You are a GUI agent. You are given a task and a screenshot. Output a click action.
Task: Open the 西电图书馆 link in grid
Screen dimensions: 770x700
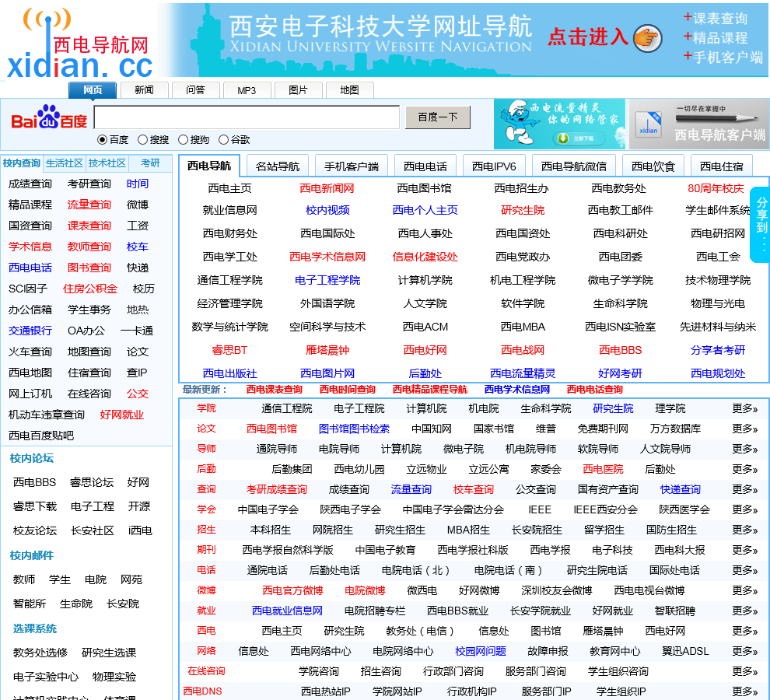(x=425, y=188)
